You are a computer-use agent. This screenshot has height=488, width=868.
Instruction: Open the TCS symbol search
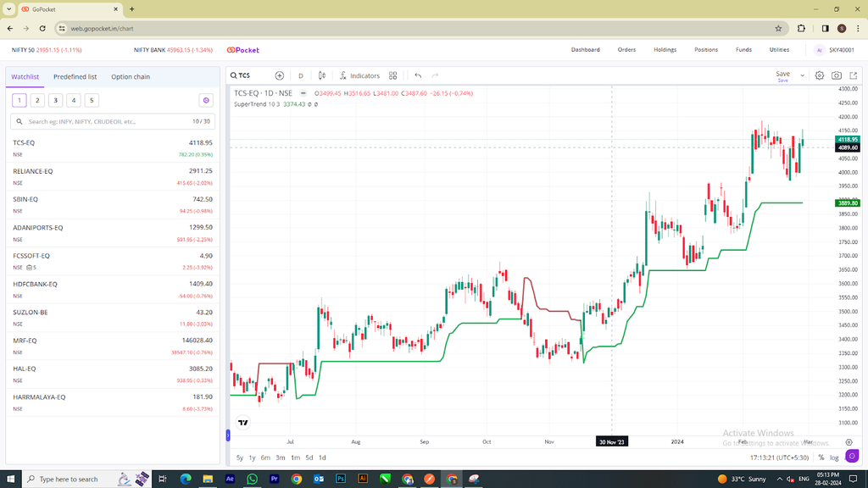241,75
